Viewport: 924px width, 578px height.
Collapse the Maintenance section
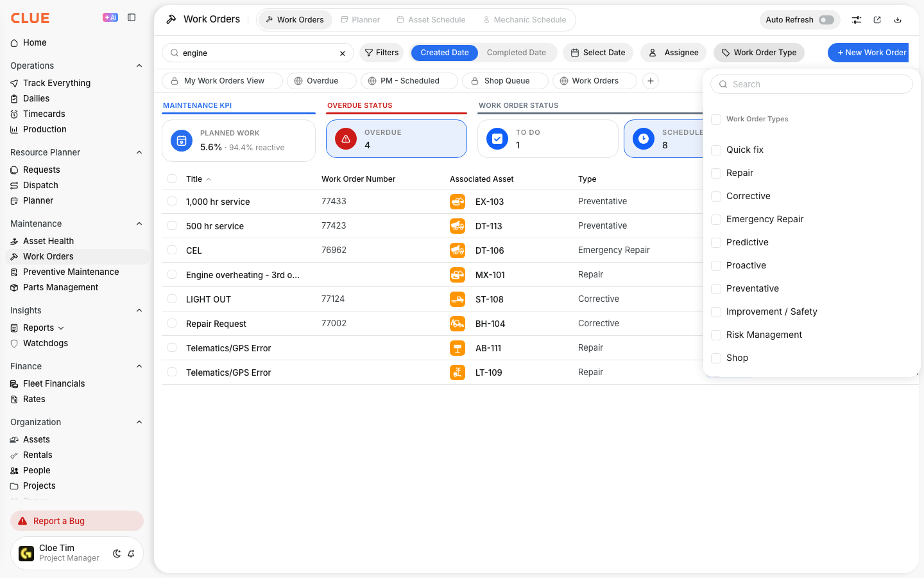[139, 223]
